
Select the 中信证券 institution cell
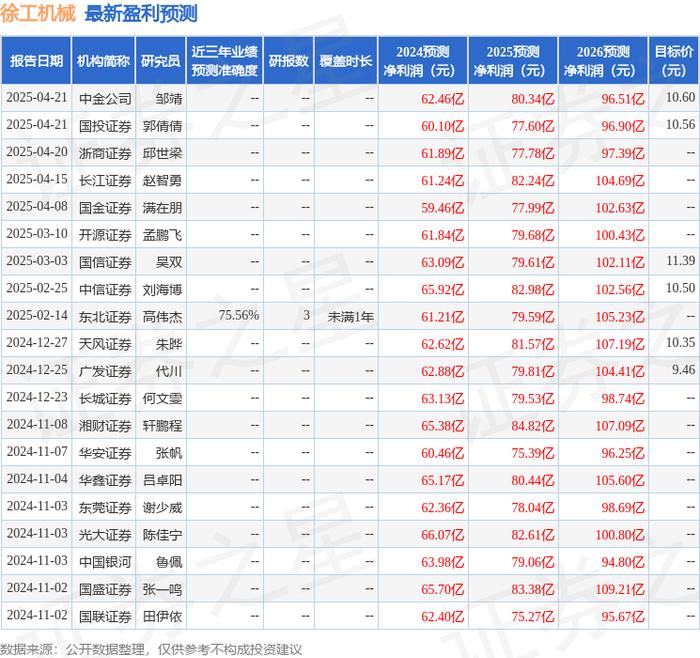point(105,289)
